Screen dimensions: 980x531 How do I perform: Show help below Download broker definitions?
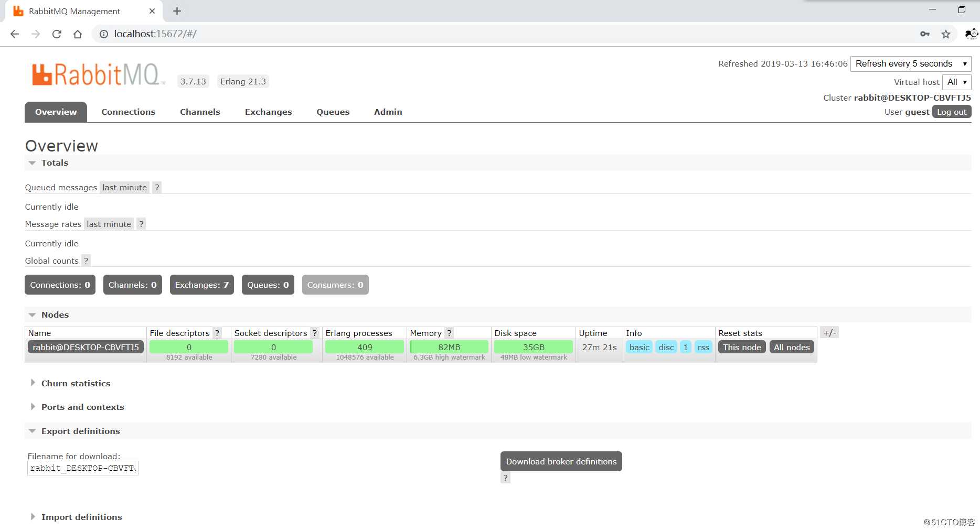pos(505,478)
